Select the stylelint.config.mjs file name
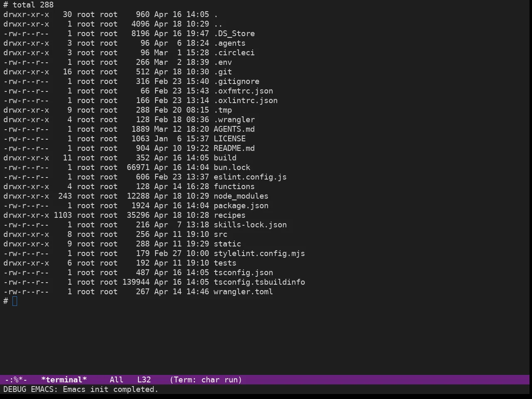Viewport: 532px width, 399px height. coord(259,254)
